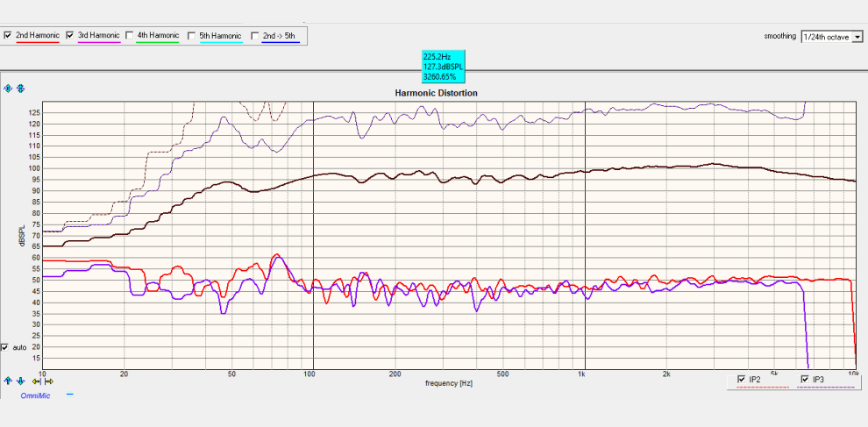Viewport: 868px width, 427px height.
Task: Enable the 5th Harmonic checkbox
Action: [191, 35]
